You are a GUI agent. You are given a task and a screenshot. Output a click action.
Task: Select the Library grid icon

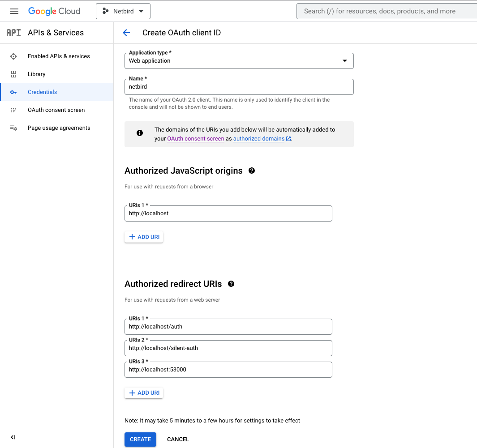(13, 74)
